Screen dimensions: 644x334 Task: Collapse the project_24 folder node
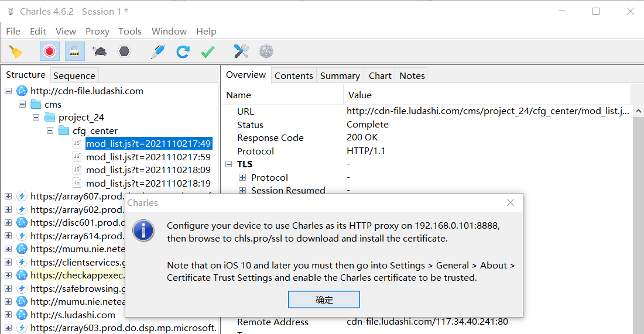(36, 118)
